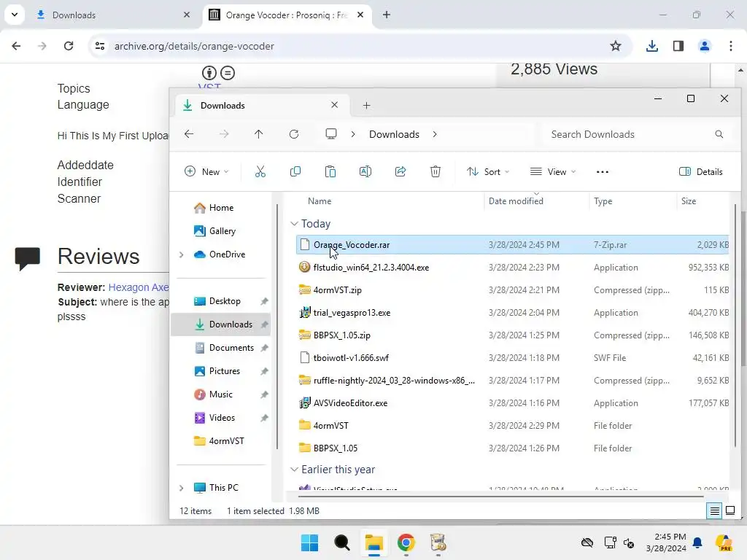
Task: Close the Downloads Explorer tab
Action: tap(334, 105)
